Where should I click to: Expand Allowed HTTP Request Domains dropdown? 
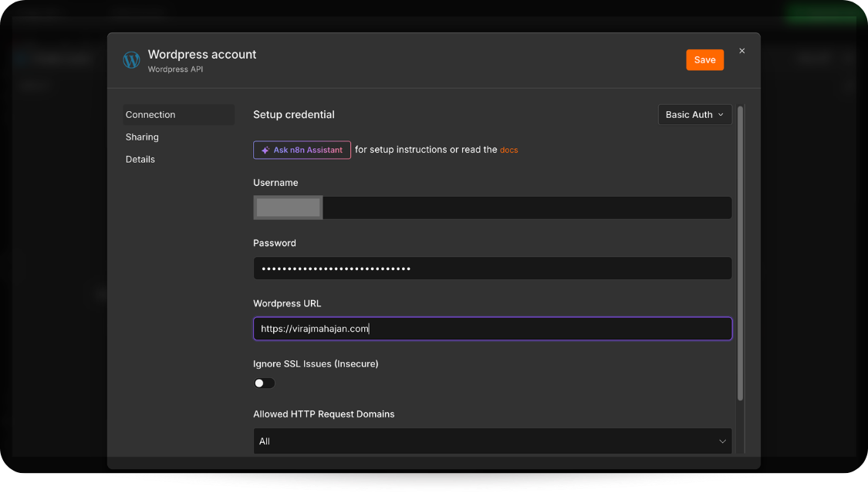pos(492,441)
